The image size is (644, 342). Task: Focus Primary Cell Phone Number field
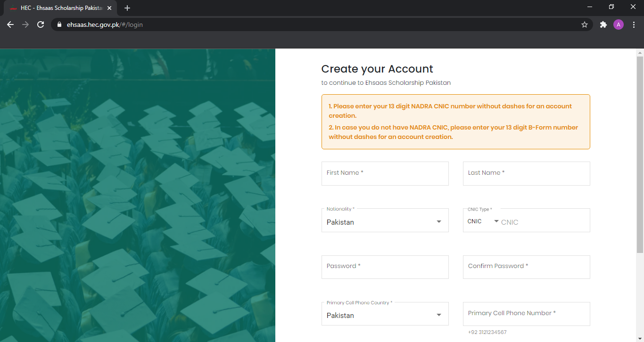527,314
